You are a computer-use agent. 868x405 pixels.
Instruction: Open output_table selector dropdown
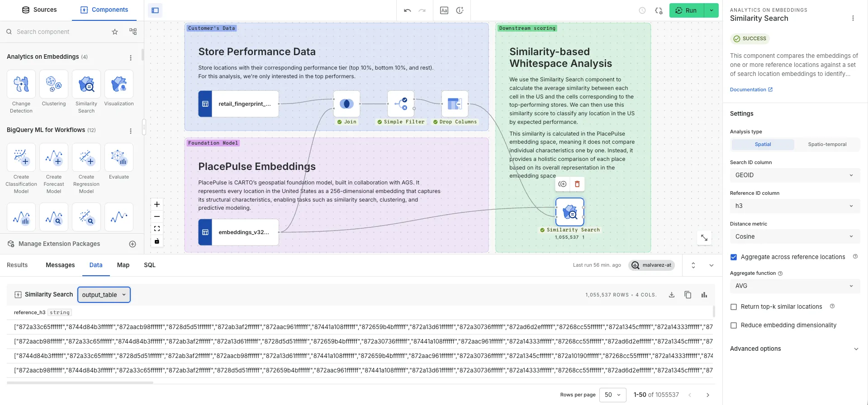click(104, 295)
